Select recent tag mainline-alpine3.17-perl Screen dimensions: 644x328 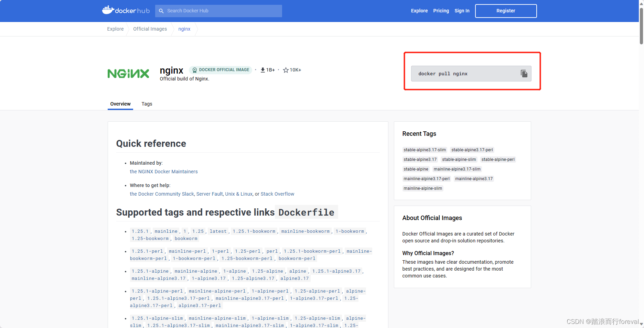(427, 179)
